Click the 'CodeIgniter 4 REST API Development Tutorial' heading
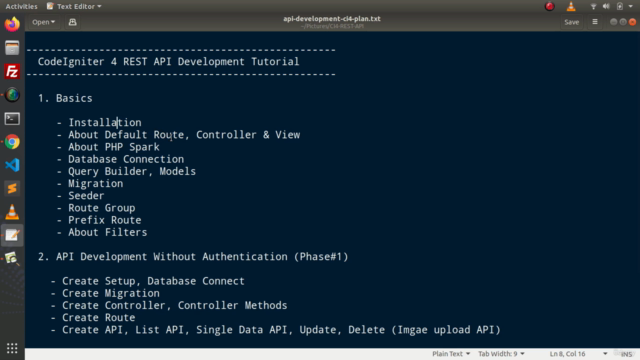Viewport: 640px width, 360px height. click(x=168, y=62)
